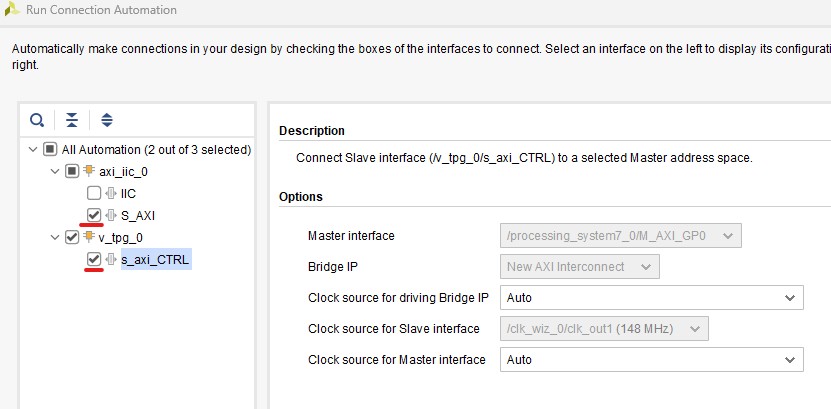The height and width of the screenshot is (409, 831).
Task: Click the Vivado logo in title bar
Action: pyautogui.click(x=12, y=10)
